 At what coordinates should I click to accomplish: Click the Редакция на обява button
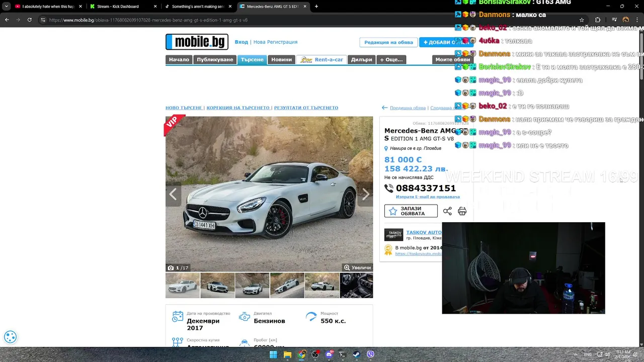pos(388,42)
